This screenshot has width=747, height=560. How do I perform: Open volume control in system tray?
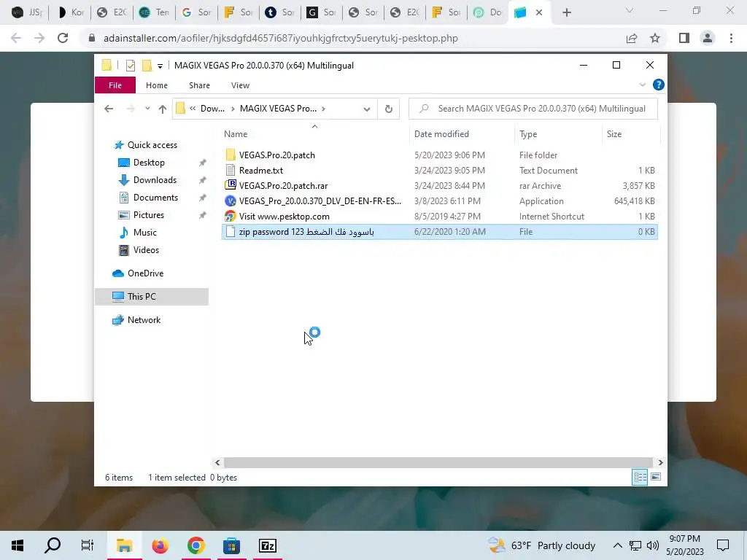pyautogui.click(x=653, y=545)
